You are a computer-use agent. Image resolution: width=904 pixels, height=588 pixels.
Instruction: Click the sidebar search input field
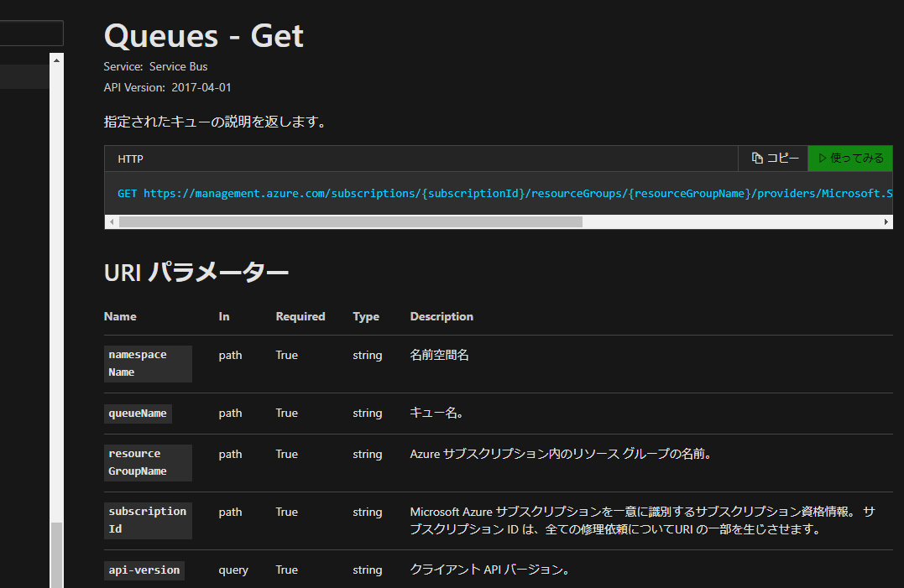pyautogui.click(x=31, y=33)
